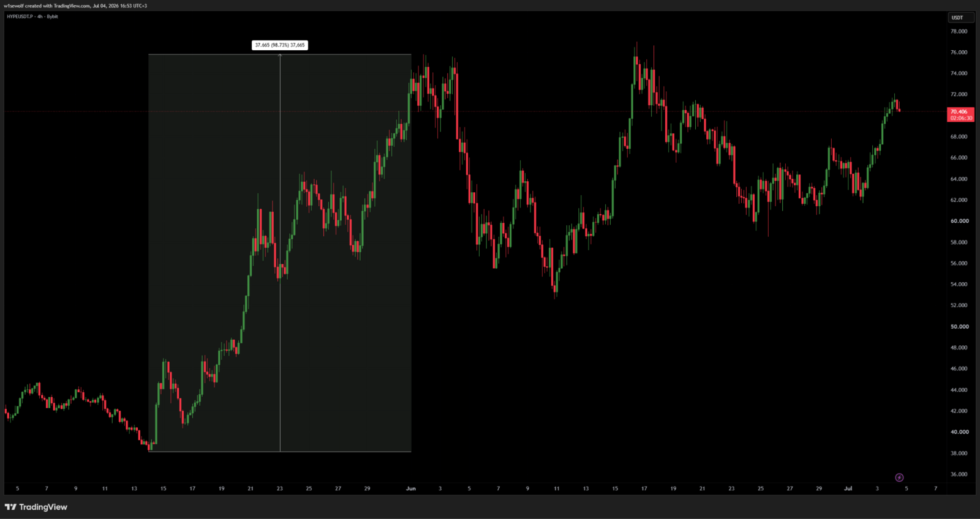Click the 38.000 price axis label
The height and width of the screenshot is (519, 980).
tap(959, 453)
